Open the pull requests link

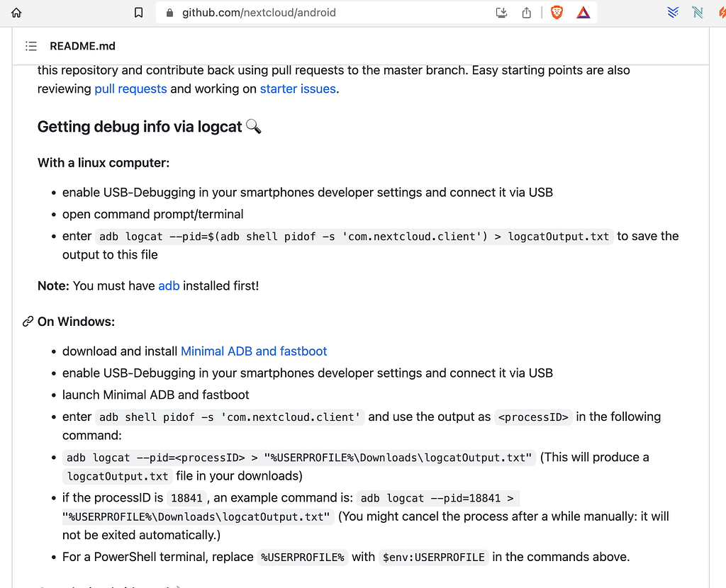[130, 89]
